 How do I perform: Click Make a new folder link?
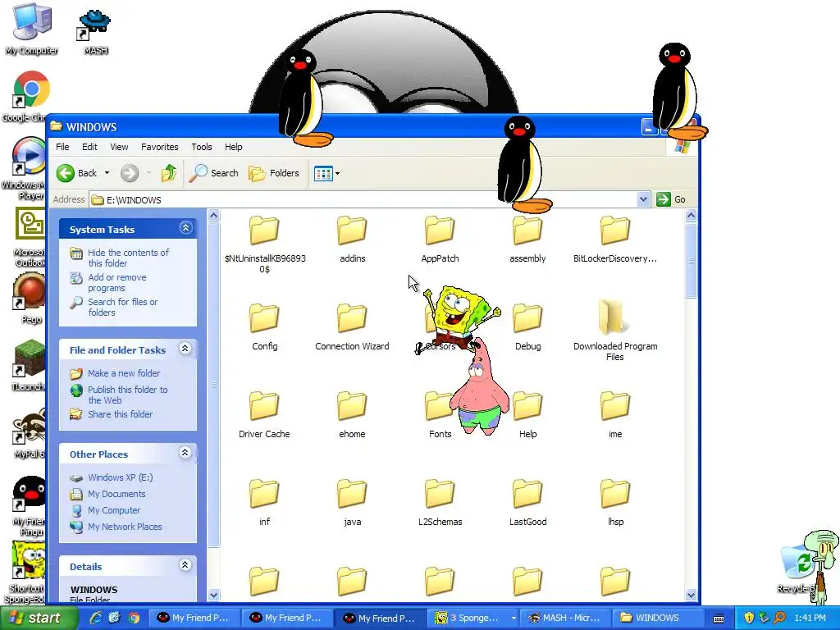(124, 373)
